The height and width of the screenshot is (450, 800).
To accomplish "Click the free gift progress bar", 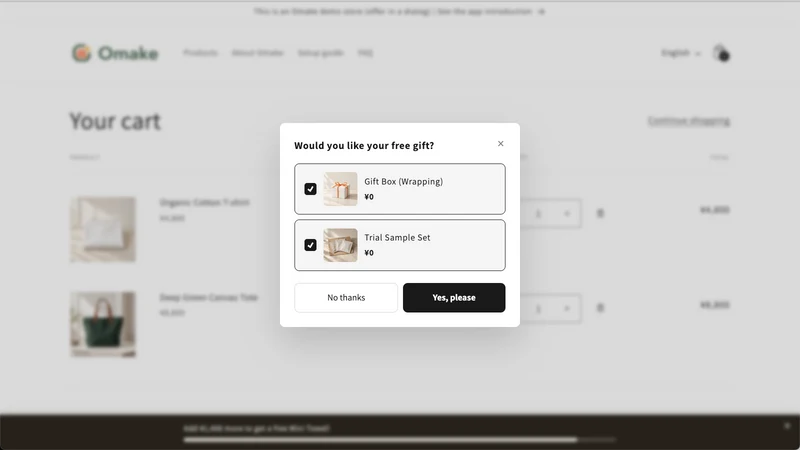I will (400, 439).
